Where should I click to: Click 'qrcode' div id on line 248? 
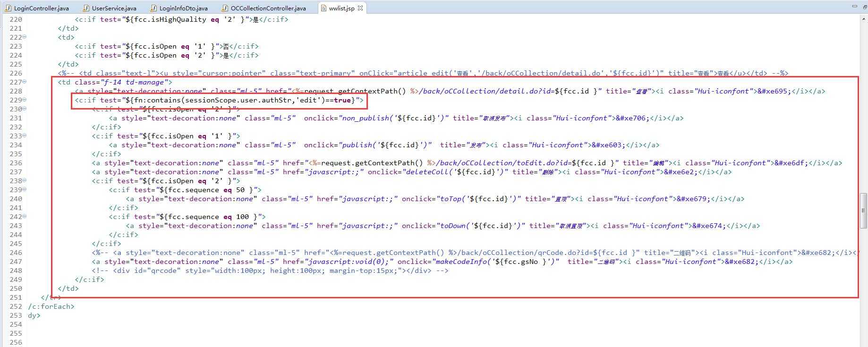coord(163,271)
